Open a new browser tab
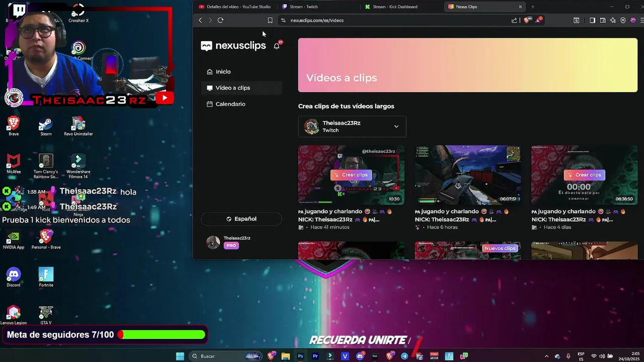 pos(533,7)
